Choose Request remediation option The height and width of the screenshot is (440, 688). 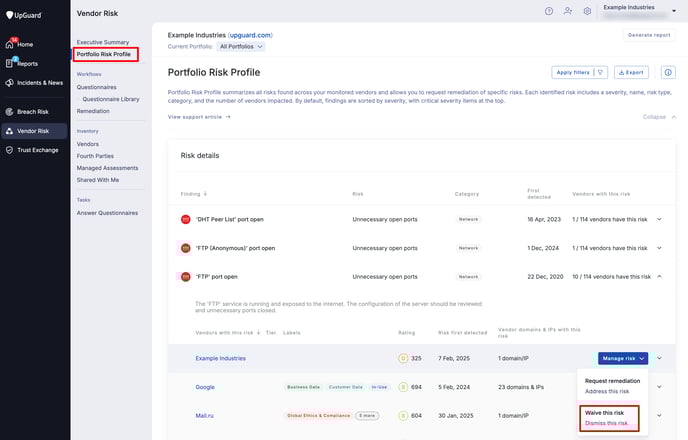612,386
